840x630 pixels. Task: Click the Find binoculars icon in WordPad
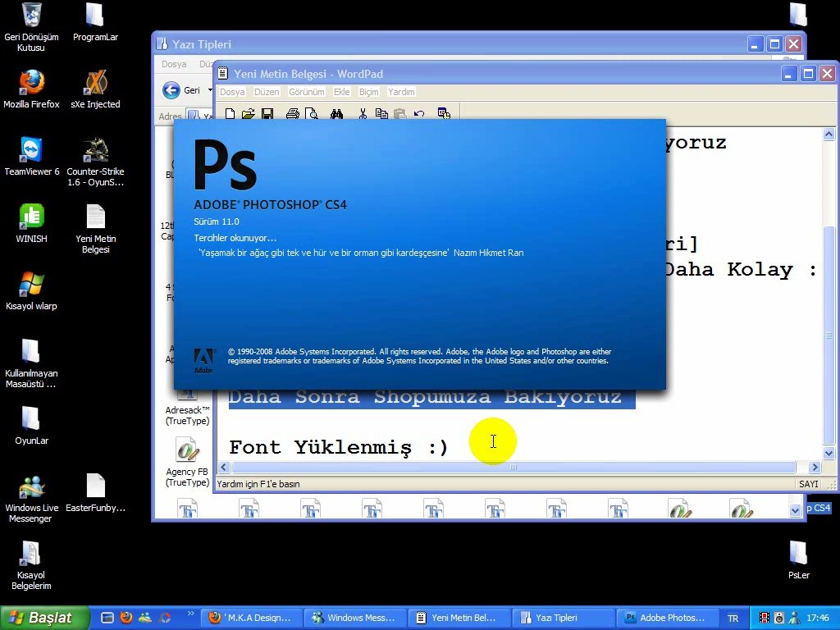[x=336, y=113]
